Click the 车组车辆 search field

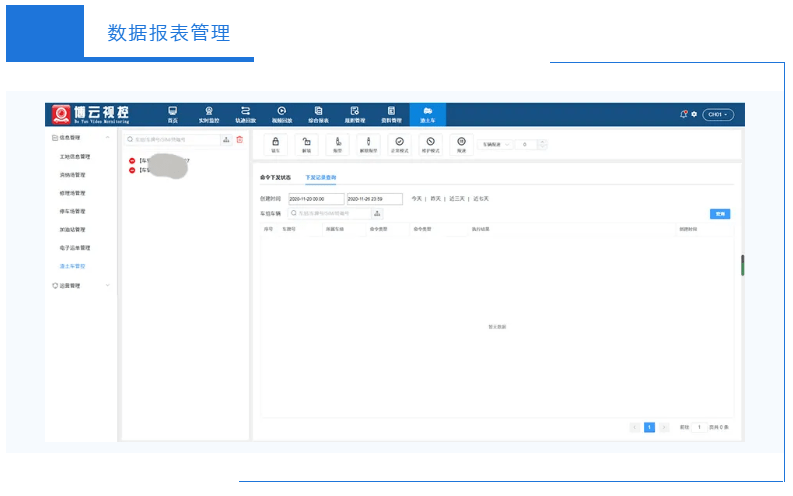tap(329, 213)
